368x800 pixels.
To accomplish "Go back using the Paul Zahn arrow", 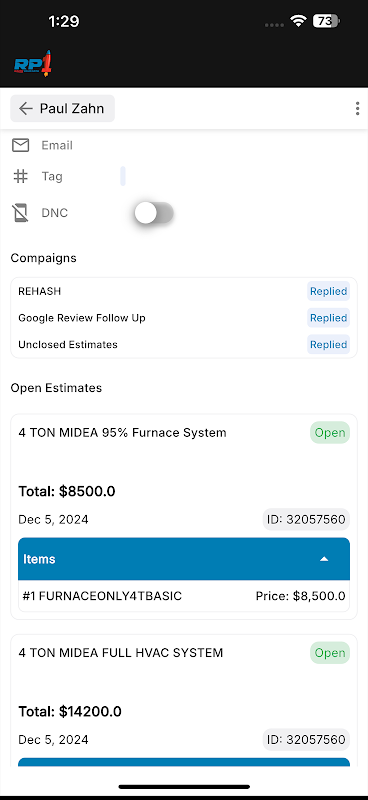I will coord(62,108).
